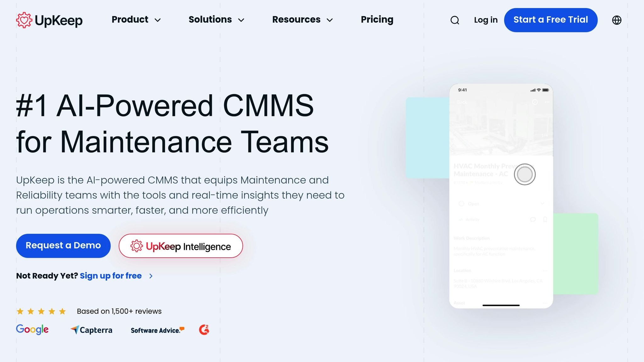Image resolution: width=644 pixels, height=362 pixels.
Task: Click the Software Advice logo
Action: (x=158, y=330)
